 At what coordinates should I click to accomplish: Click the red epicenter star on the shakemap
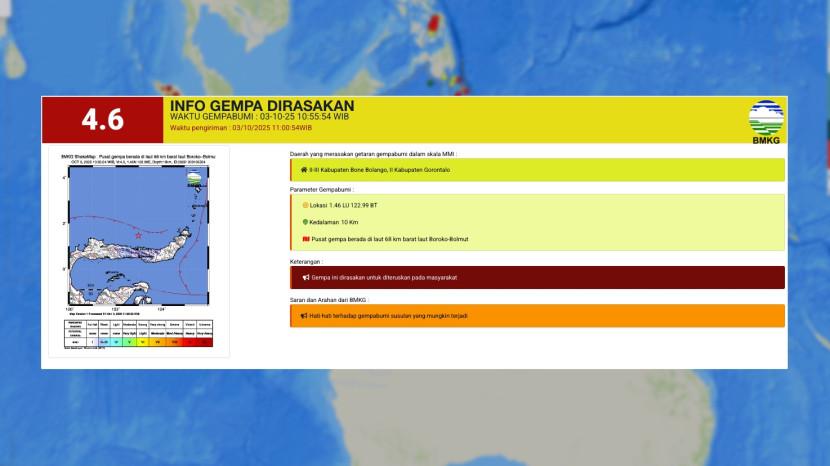(x=137, y=233)
